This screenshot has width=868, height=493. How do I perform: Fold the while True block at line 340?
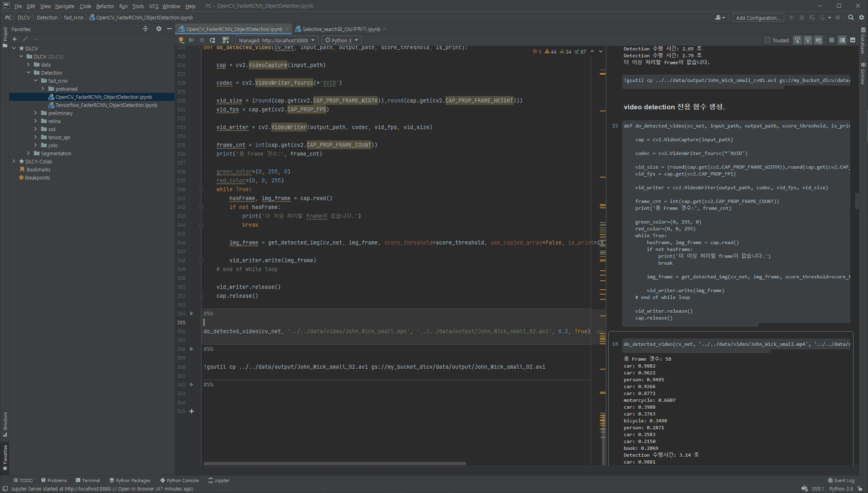201,189
